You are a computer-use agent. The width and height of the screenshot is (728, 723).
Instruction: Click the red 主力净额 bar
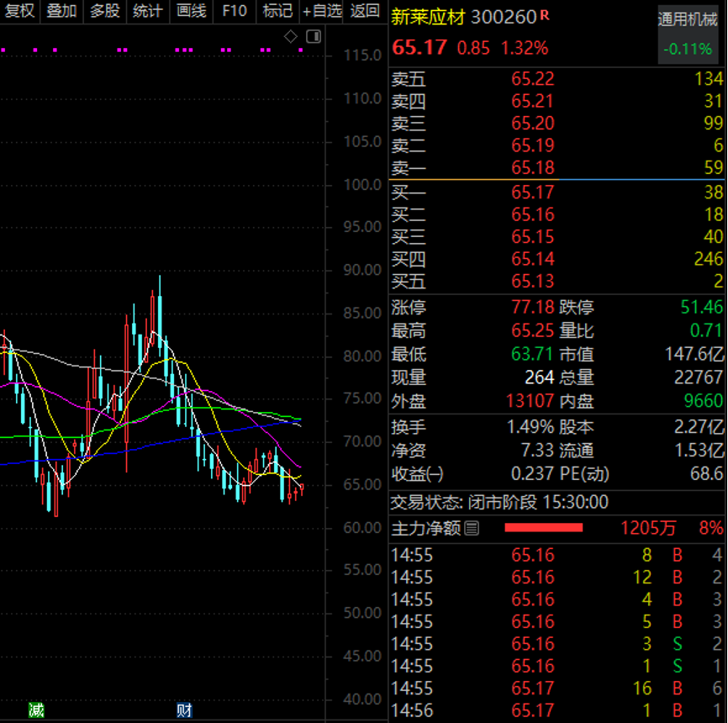(x=543, y=528)
